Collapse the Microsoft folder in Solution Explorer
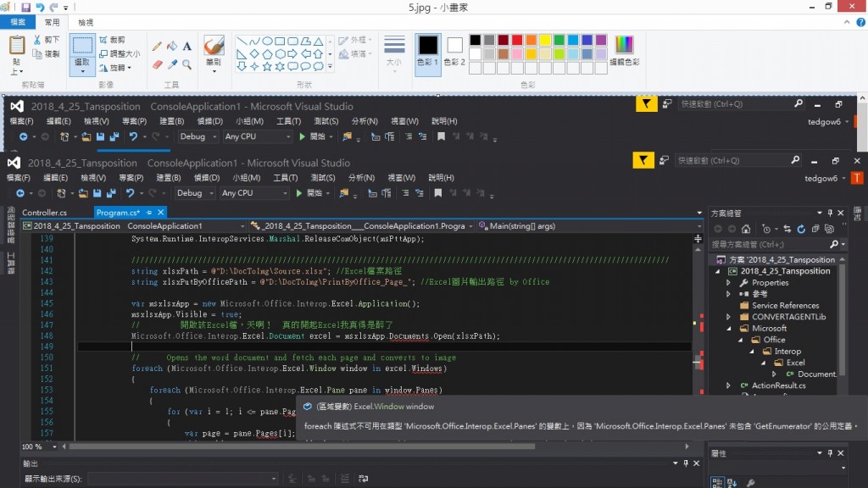 [728, 329]
